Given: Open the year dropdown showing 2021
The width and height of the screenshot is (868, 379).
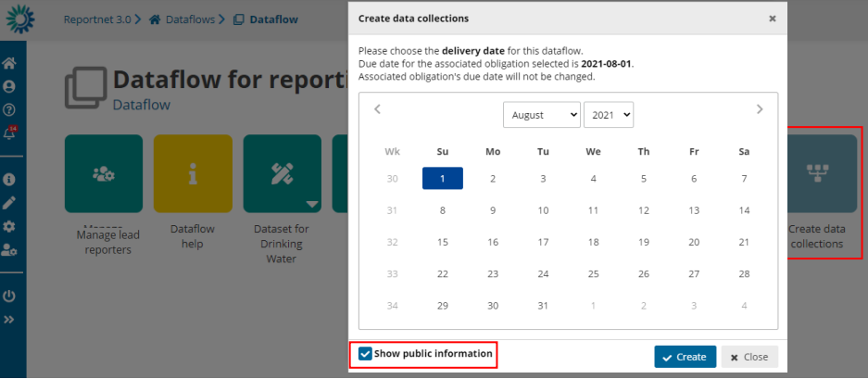Looking at the screenshot, I should (x=607, y=115).
